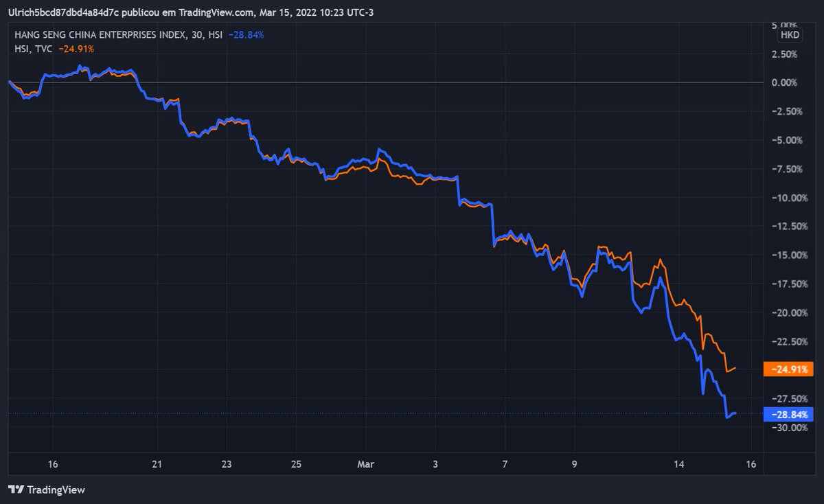Click the 9 date axis label
Image resolution: width=824 pixels, height=504 pixels.
pyautogui.click(x=575, y=465)
